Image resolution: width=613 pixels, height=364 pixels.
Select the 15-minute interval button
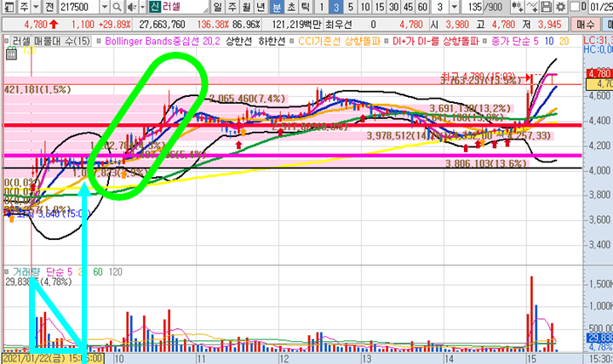[x=379, y=7]
